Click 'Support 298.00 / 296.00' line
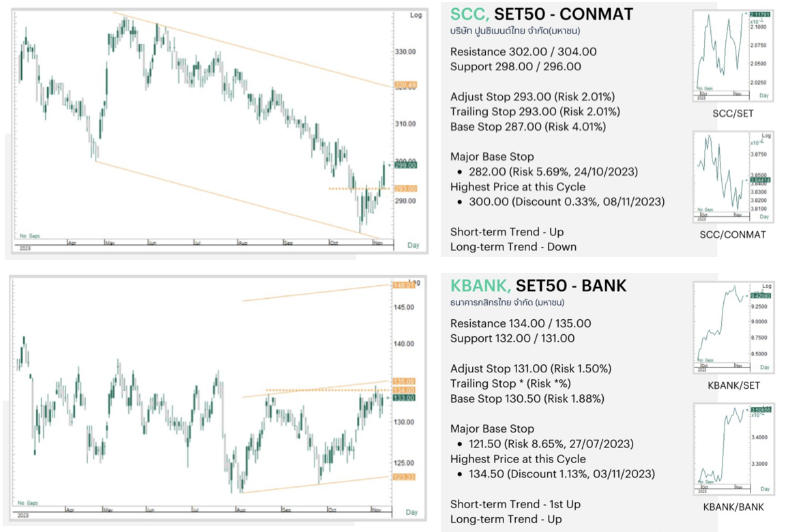Viewport: 786px width, 532px height. click(x=515, y=67)
